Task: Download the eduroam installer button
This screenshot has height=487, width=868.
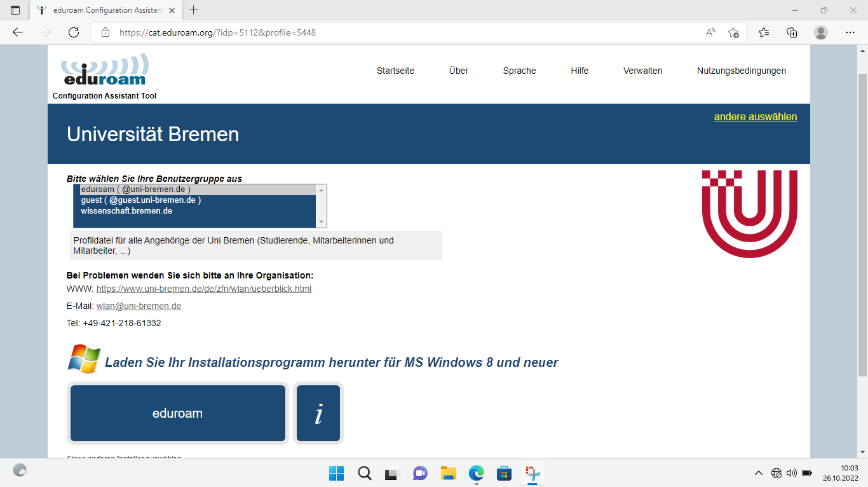Action: [x=178, y=413]
